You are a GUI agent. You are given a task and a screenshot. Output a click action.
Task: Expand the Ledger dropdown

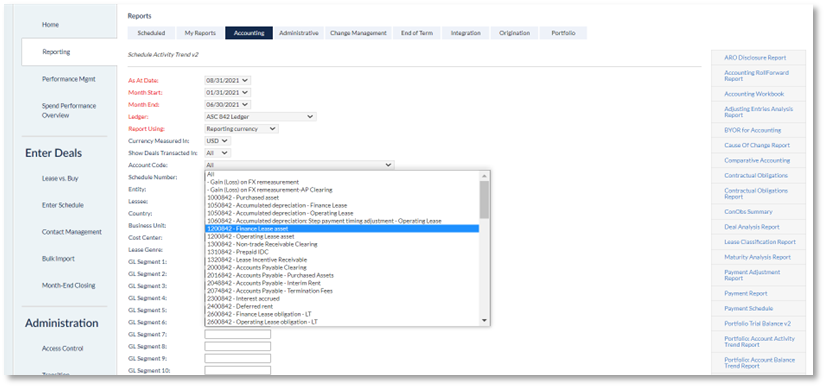tap(260, 116)
